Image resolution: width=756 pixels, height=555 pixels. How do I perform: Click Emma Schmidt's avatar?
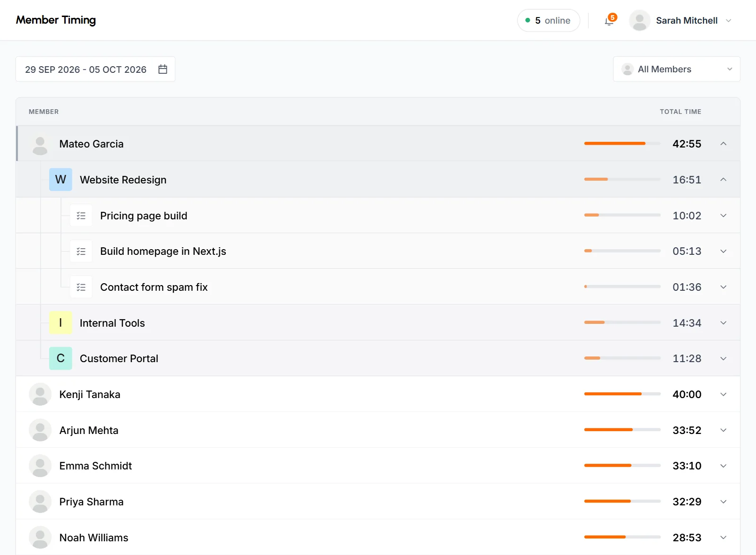[x=40, y=466]
